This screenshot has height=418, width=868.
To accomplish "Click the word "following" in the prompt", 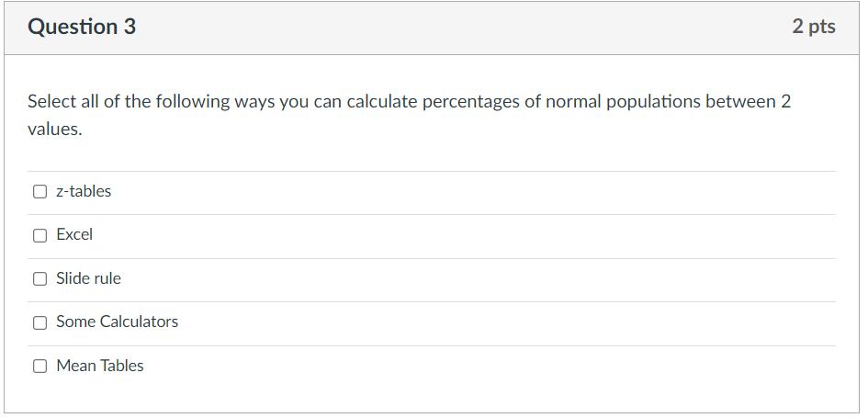I will [x=197, y=101].
